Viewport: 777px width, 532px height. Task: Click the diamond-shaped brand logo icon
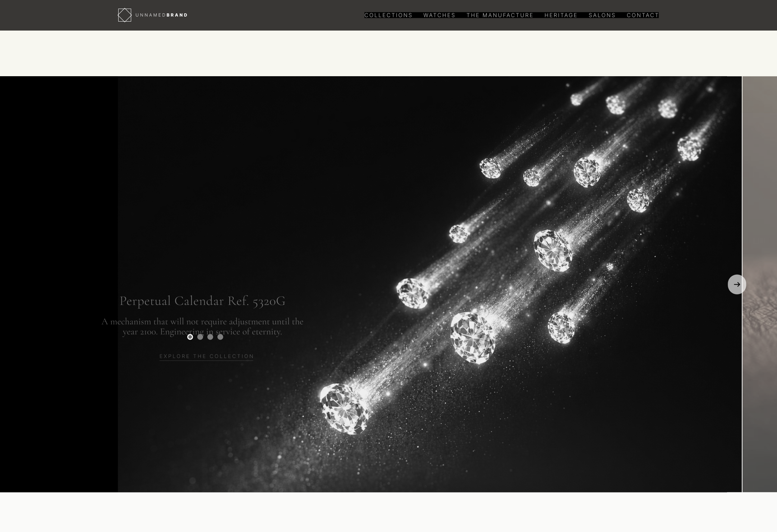pos(124,15)
